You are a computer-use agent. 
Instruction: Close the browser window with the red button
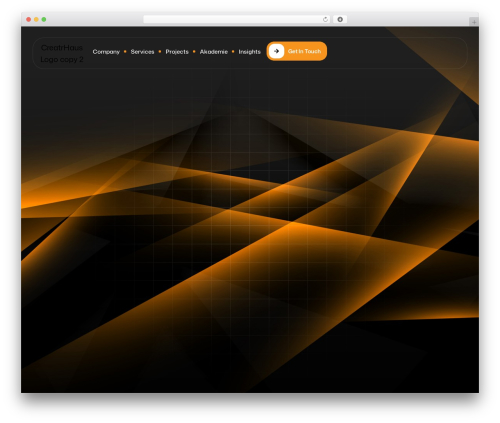(29, 20)
